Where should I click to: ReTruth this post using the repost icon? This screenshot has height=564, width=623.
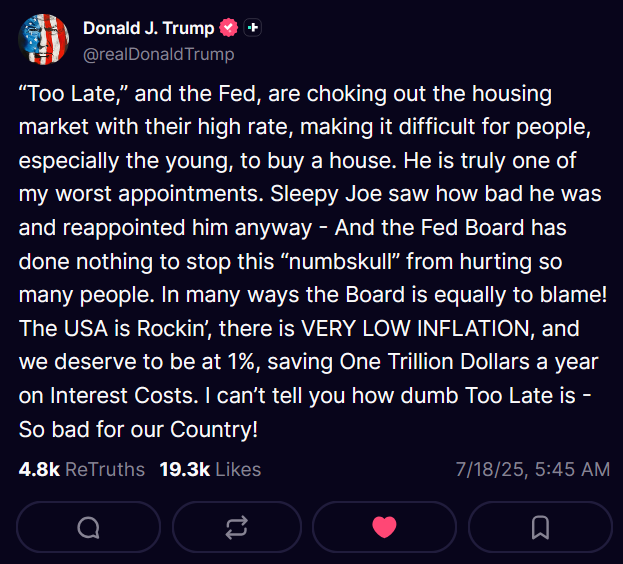[x=237, y=527]
